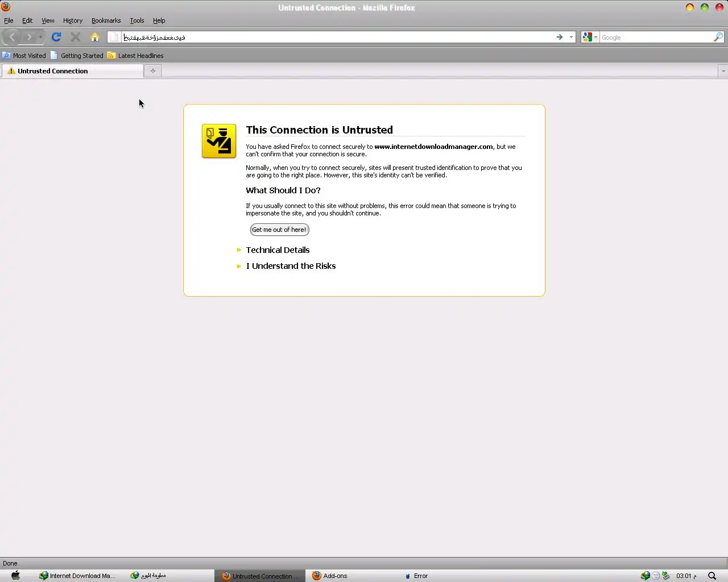This screenshot has height=582, width=728.
Task: Click the first system tray icon
Action: point(645,576)
